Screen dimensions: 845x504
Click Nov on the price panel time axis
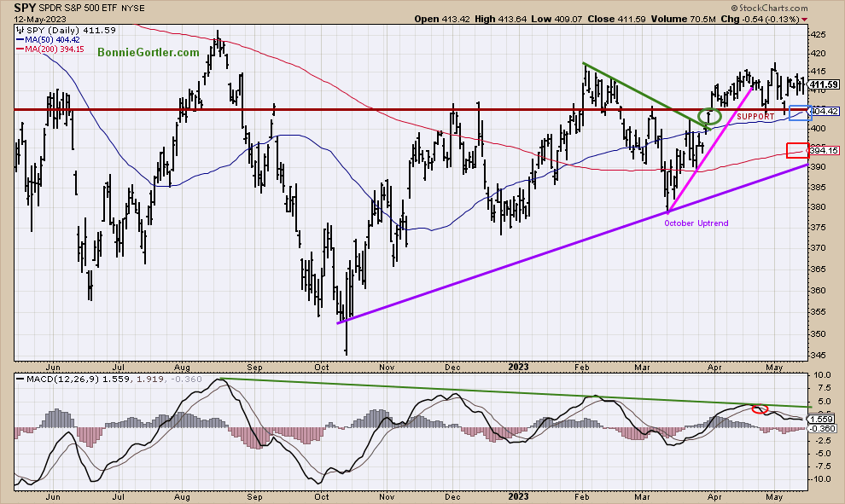point(387,368)
